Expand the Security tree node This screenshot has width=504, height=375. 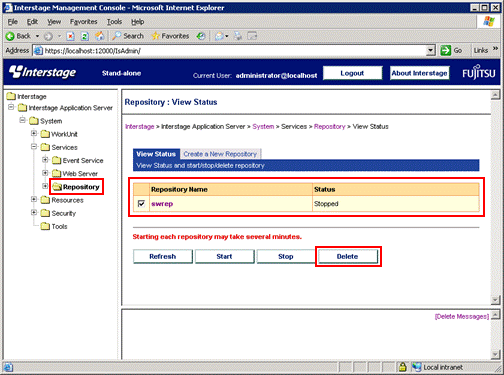(34, 212)
